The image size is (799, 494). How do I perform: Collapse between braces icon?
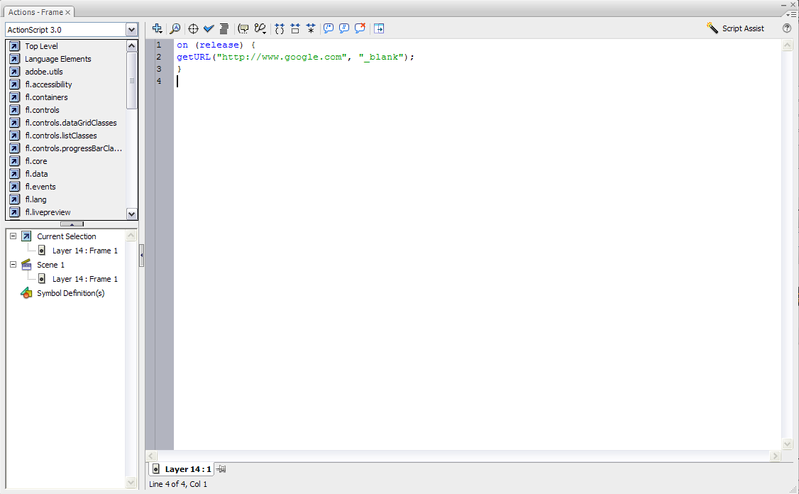click(279, 29)
